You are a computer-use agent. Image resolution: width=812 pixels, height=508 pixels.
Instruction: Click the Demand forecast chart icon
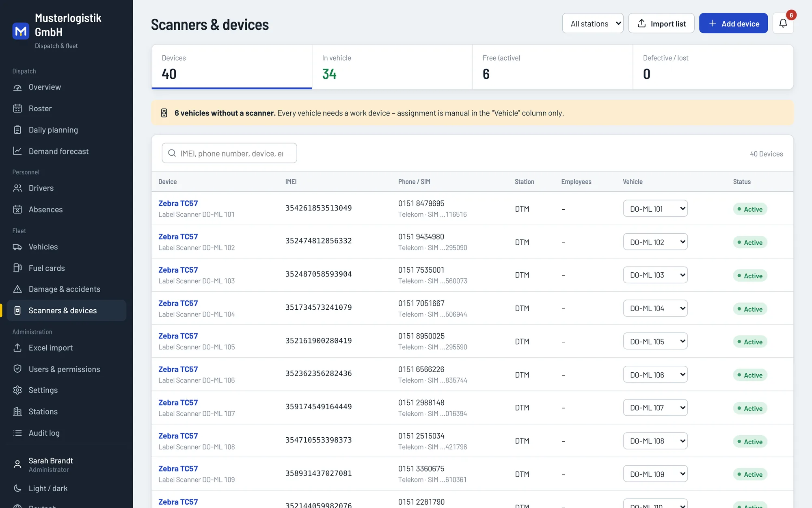click(x=17, y=151)
